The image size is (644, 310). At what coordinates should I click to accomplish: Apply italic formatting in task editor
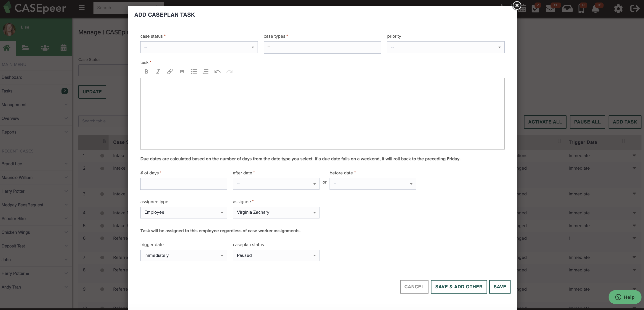(x=158, y=71)
